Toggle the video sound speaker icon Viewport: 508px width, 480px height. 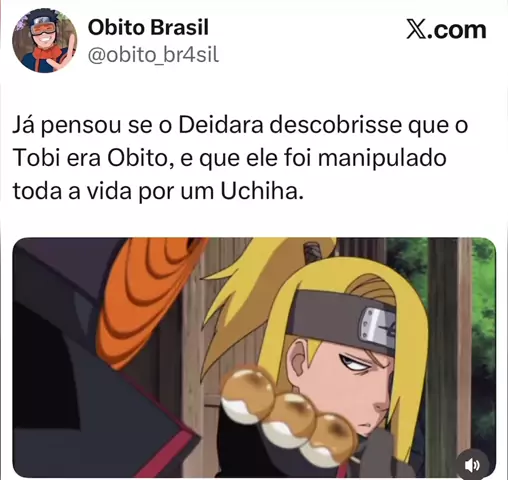(472, 465)
